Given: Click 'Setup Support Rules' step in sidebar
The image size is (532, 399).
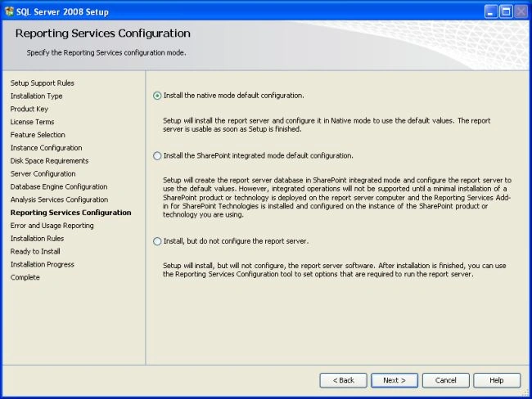Looking at the screenshot, I should coord(42,83).
